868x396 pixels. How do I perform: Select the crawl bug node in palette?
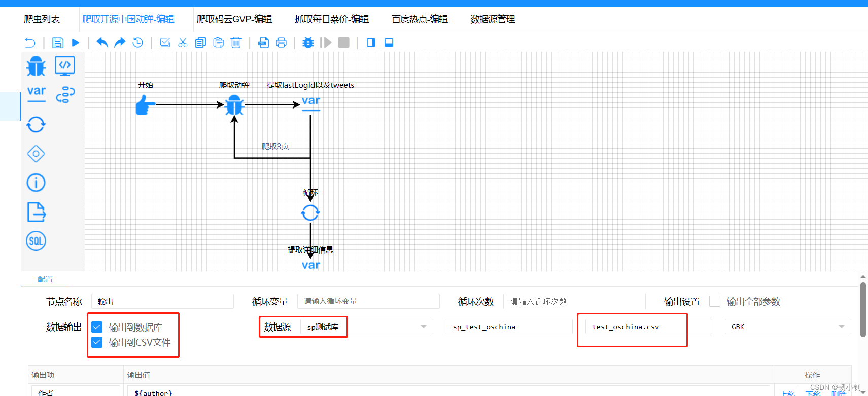point(36,66)
